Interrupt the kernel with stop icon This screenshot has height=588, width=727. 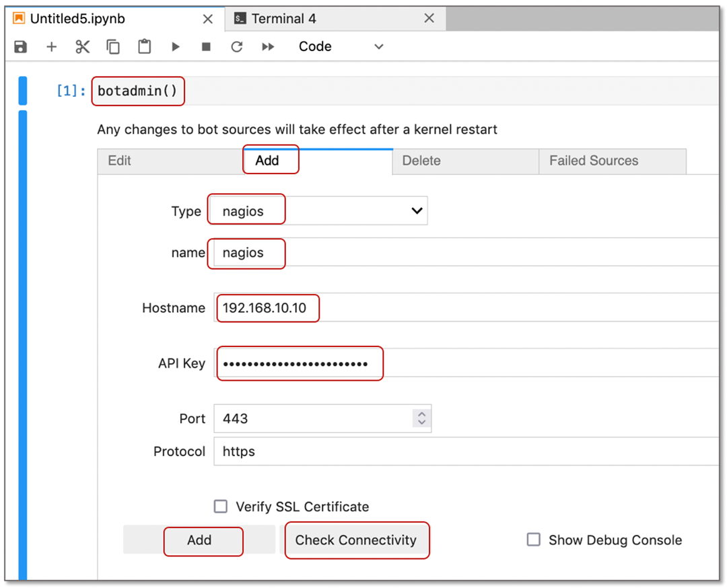(x=206, y=47)
